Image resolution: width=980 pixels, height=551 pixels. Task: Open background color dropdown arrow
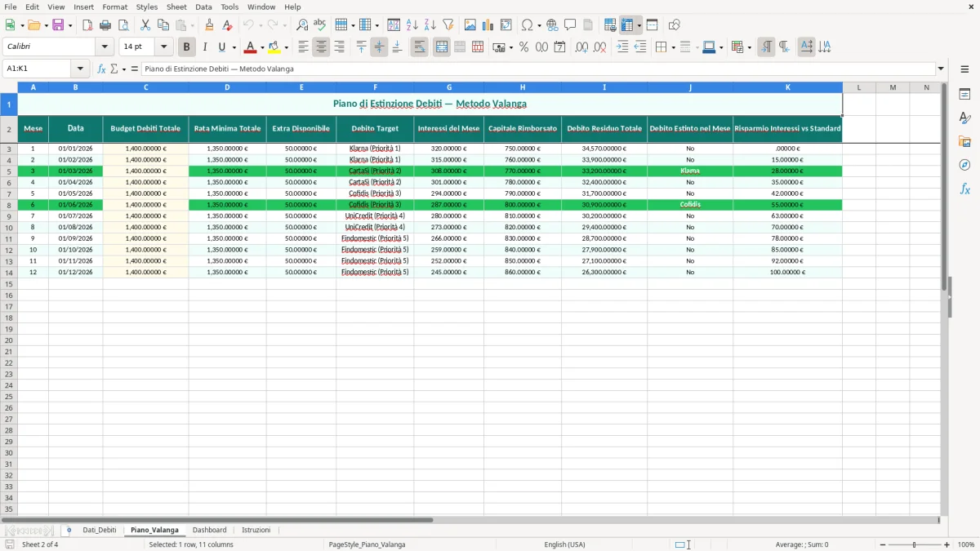click(x=286, y=47)
